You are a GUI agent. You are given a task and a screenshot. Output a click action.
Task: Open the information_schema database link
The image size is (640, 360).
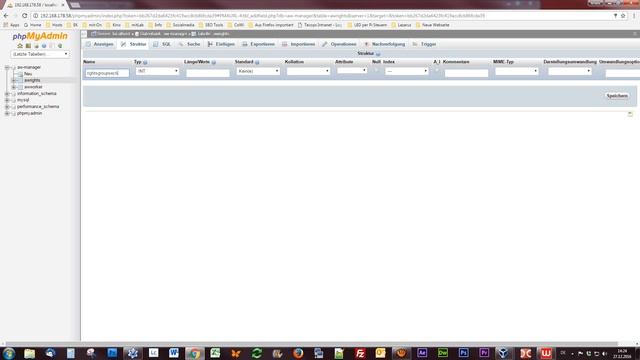click(37, 93)
